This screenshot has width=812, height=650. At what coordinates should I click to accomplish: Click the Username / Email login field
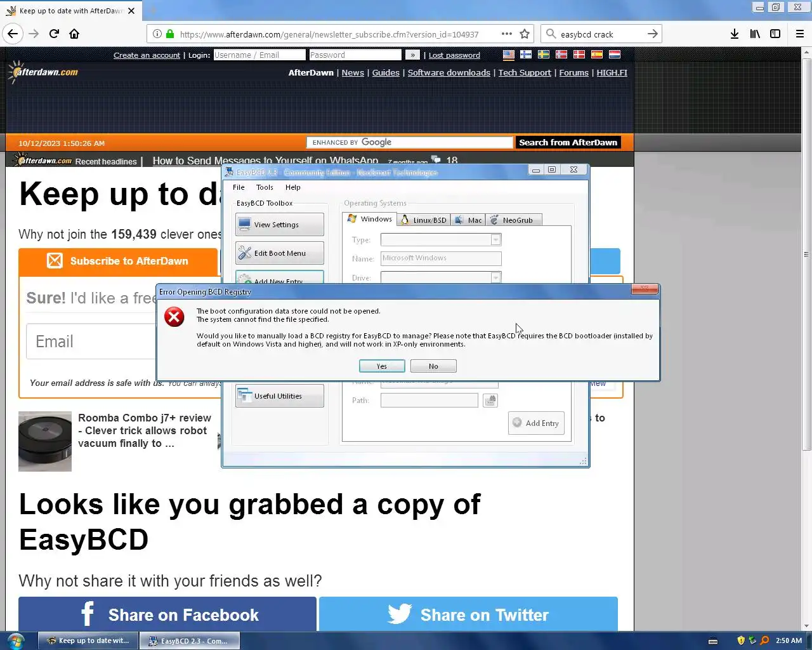tap(259, 55)
